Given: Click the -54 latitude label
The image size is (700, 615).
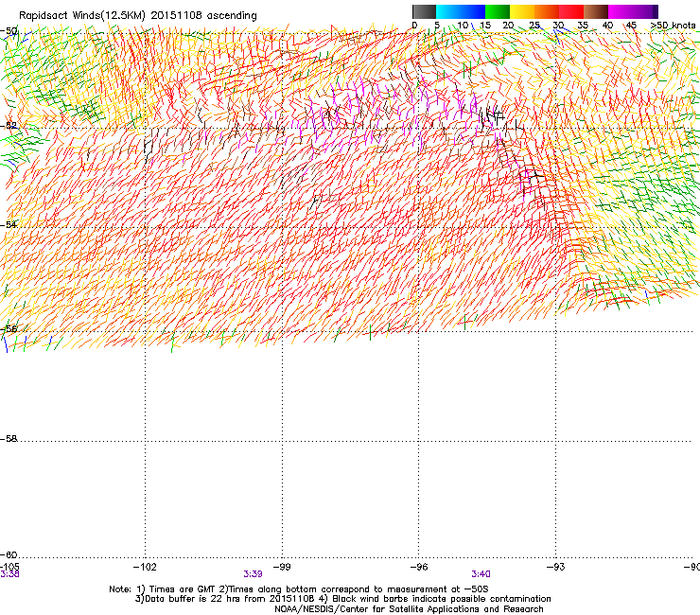Looking at the screenshot, I should 9,224.
